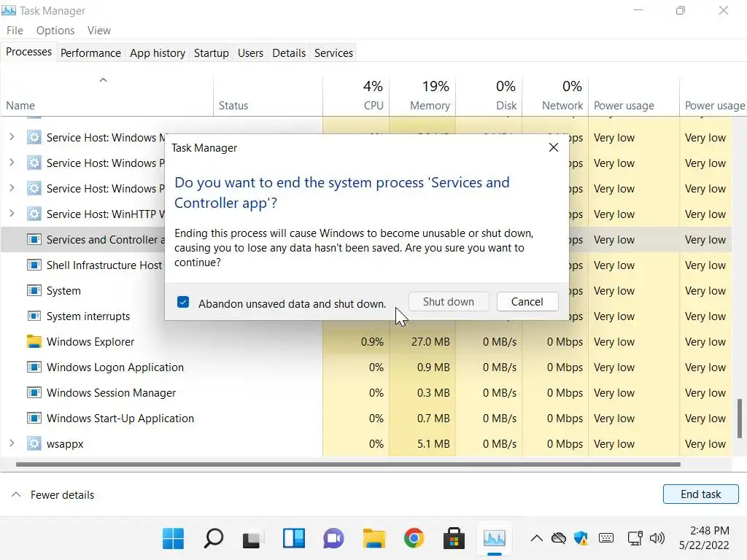This screenshot has width=747, height=560.
Task: Uncheck Abandon unsaved data checkbox
Action: pyautogui.click(x=183, y=303)
